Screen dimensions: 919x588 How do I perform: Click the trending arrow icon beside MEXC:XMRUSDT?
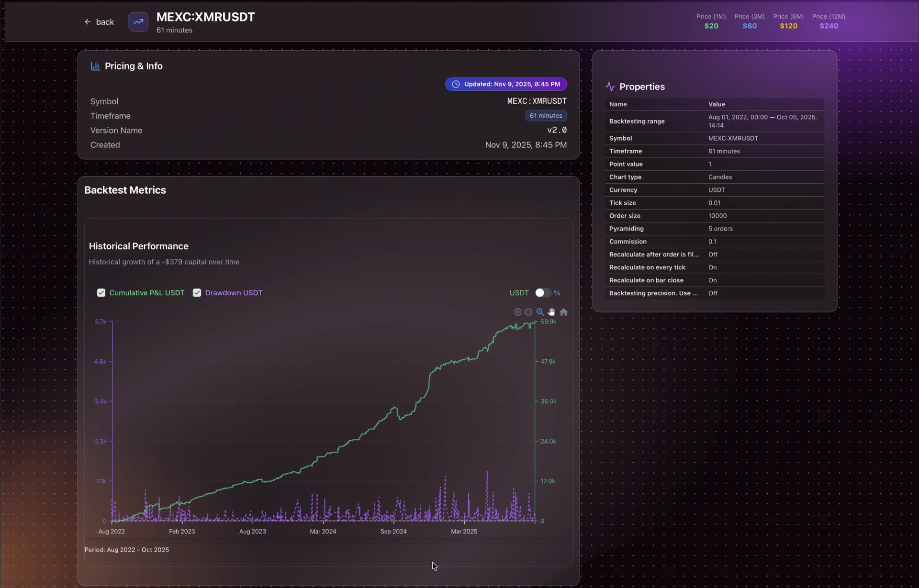pyautogui.click(x=138, y=22)
